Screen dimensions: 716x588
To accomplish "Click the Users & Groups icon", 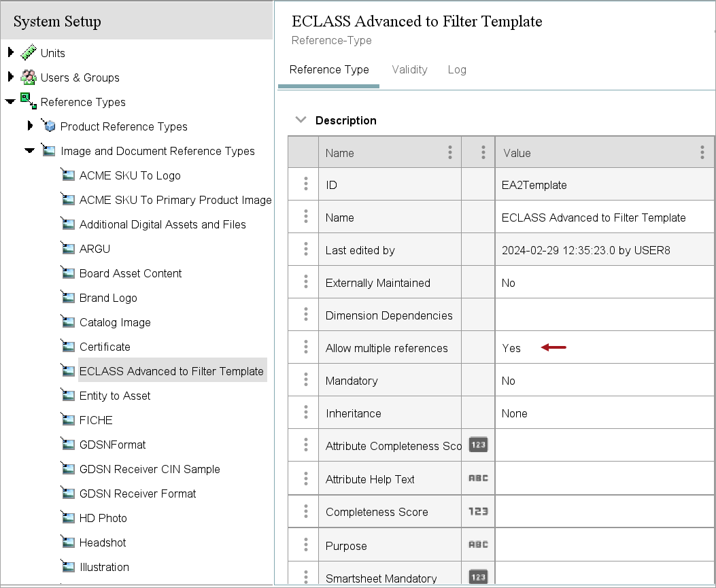I will tap(29, 77).
